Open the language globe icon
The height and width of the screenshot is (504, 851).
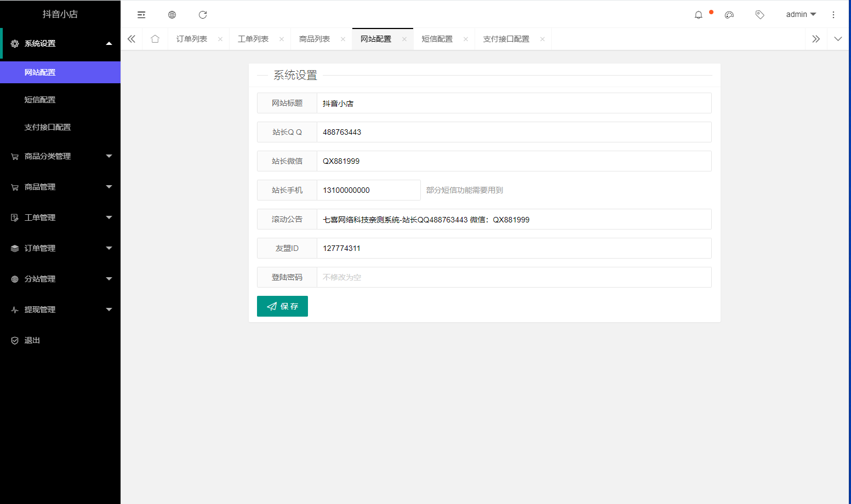pyautogui.click(x=172, y=14)
